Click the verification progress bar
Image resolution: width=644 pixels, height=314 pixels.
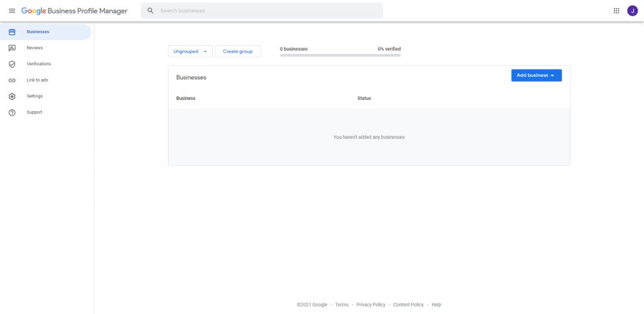click(340, 55)
